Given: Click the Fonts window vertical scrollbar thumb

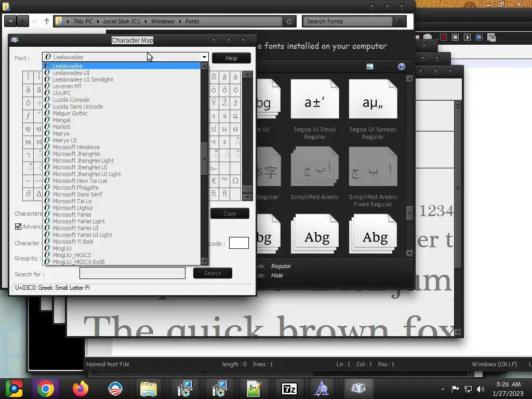Looking at the screenshot, I should pyautogui.click(x=409, y=213).
